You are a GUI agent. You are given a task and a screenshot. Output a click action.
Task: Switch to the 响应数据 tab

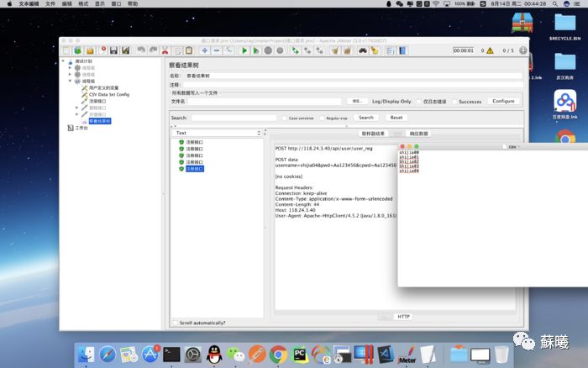pyautogui.click(x=418, y=134)
